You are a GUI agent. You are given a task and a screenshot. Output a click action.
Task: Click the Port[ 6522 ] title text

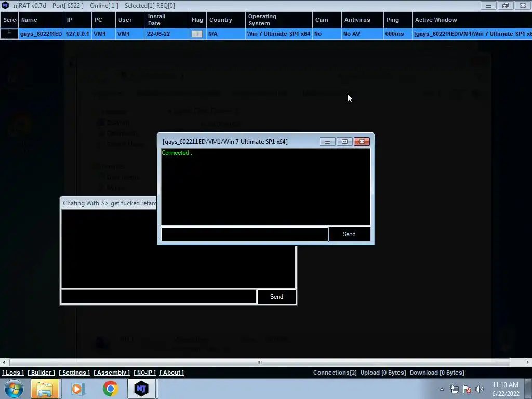[68, 6]
